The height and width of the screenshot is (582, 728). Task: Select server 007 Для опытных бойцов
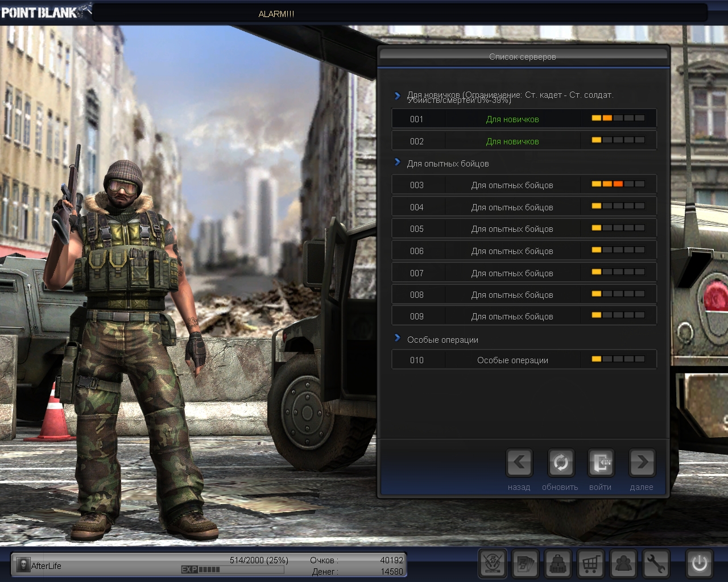[x=524, y=273]
